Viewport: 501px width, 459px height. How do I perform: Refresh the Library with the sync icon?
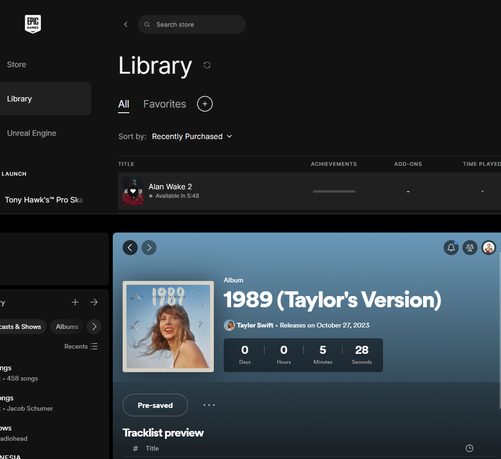[207, 65]
